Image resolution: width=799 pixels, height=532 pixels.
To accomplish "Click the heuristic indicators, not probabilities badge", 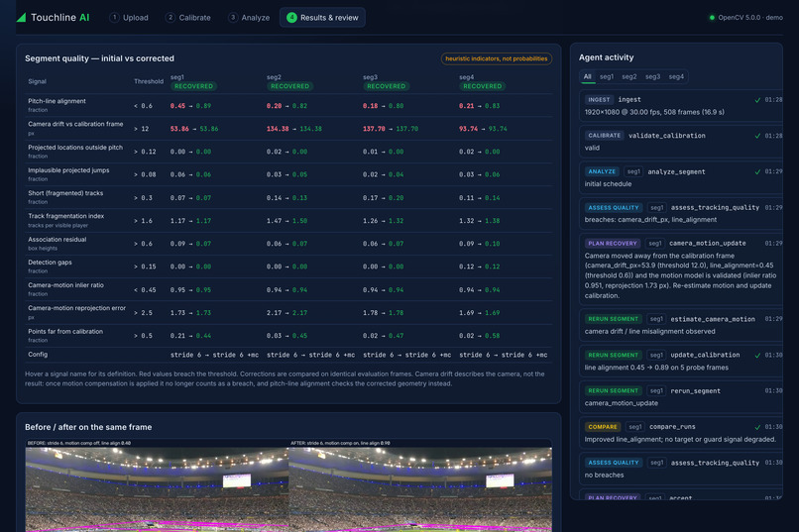I will (497, 58).
